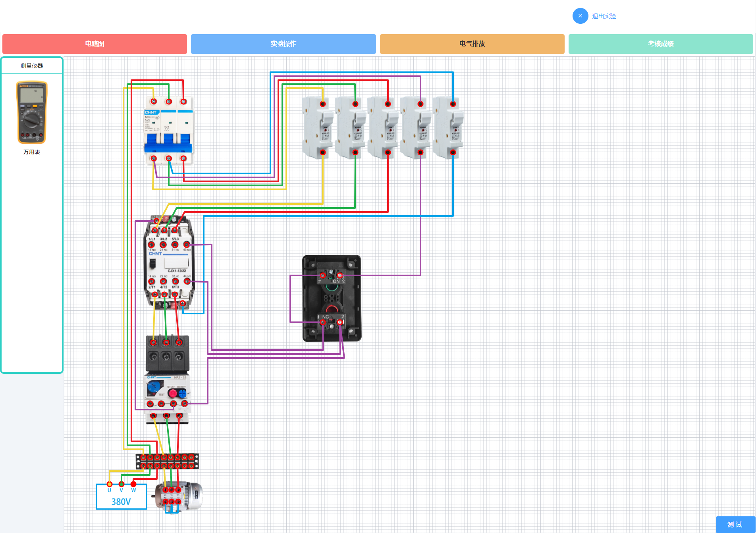Turn the thermal relay blue current dial

tap(154, 386)
